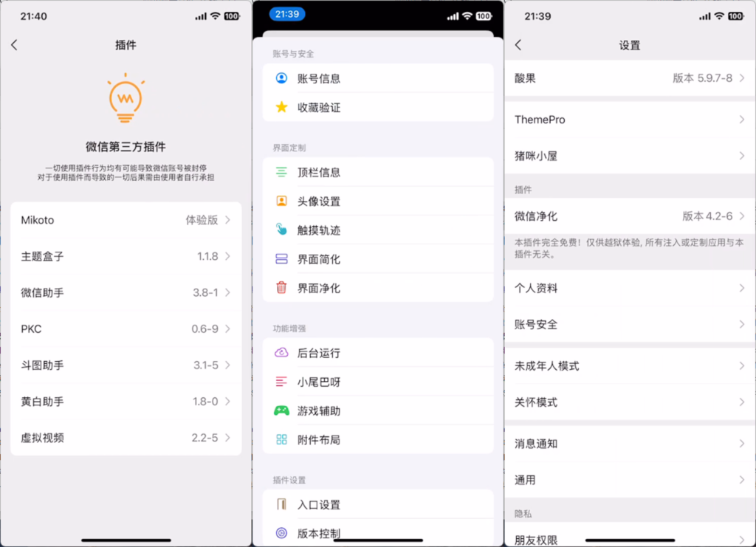Click the 游戏辅助 gamepad icon

[x=281, y=410]
